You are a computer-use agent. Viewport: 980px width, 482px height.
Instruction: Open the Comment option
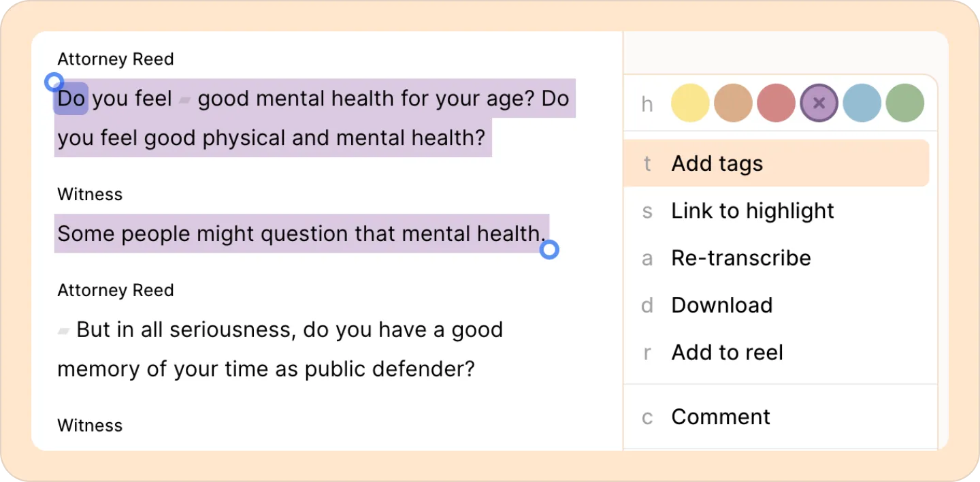click(720, 417)
